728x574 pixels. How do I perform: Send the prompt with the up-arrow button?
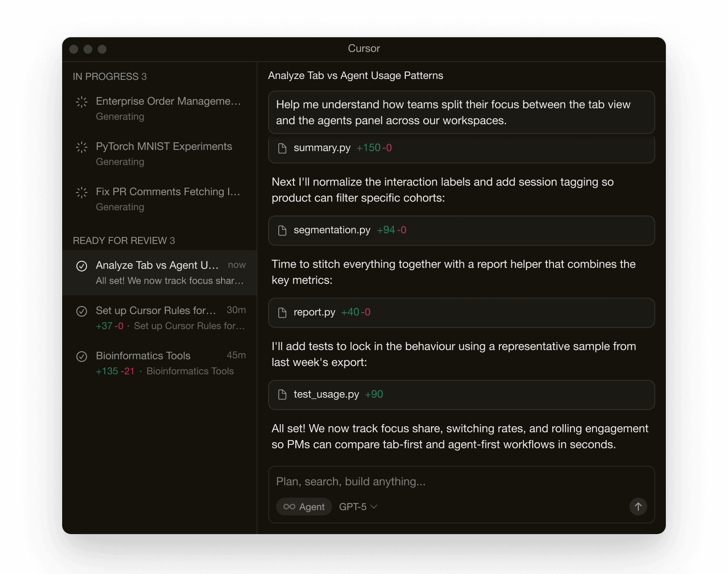[x=638, y=507]
